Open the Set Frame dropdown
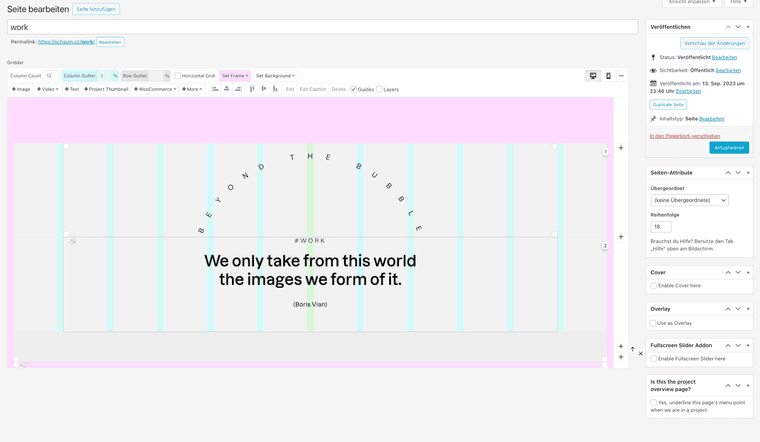Viewport: 760px width, 442px height. pos(235,76)
